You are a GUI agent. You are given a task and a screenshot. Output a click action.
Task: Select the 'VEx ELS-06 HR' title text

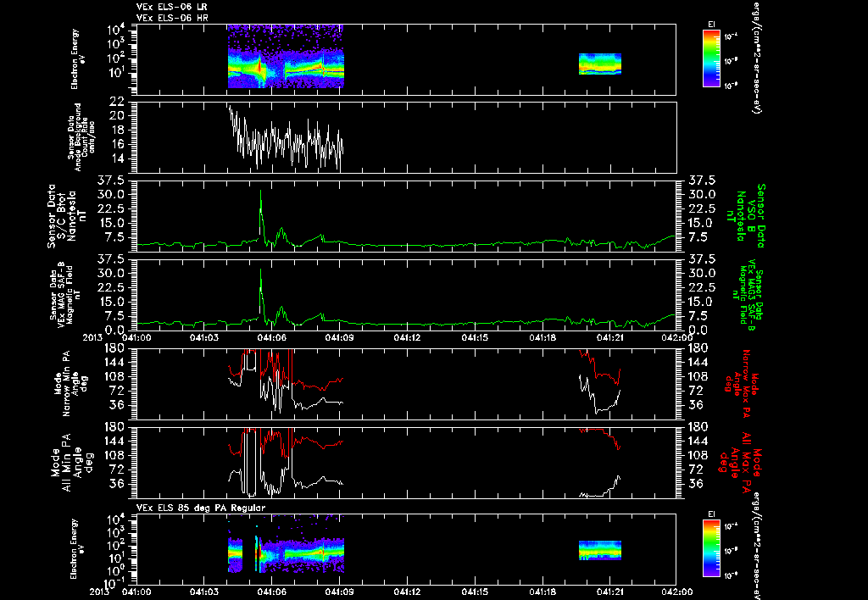pyautogui.click(x=171, y=19)
